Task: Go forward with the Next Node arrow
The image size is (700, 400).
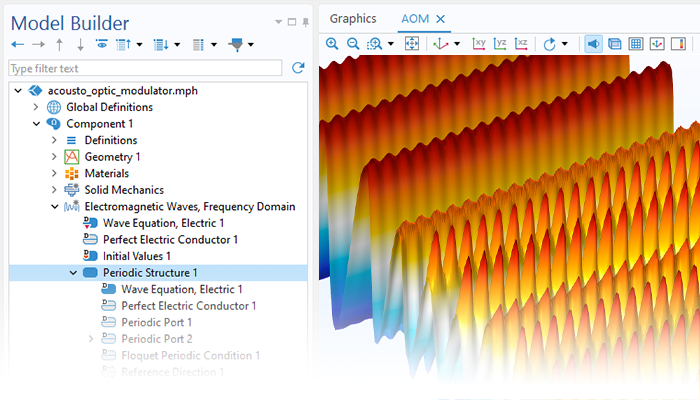Action: 38,44
